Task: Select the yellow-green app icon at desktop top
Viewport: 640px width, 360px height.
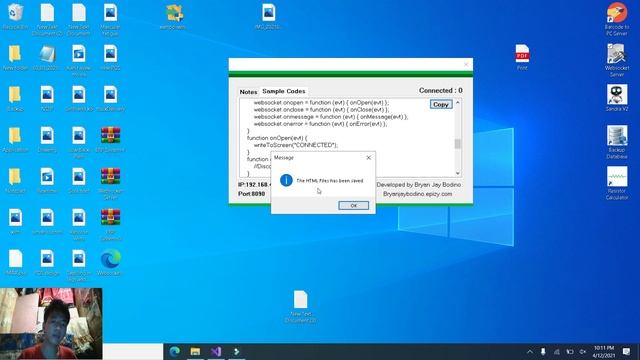Action: [x=173, y=17]
